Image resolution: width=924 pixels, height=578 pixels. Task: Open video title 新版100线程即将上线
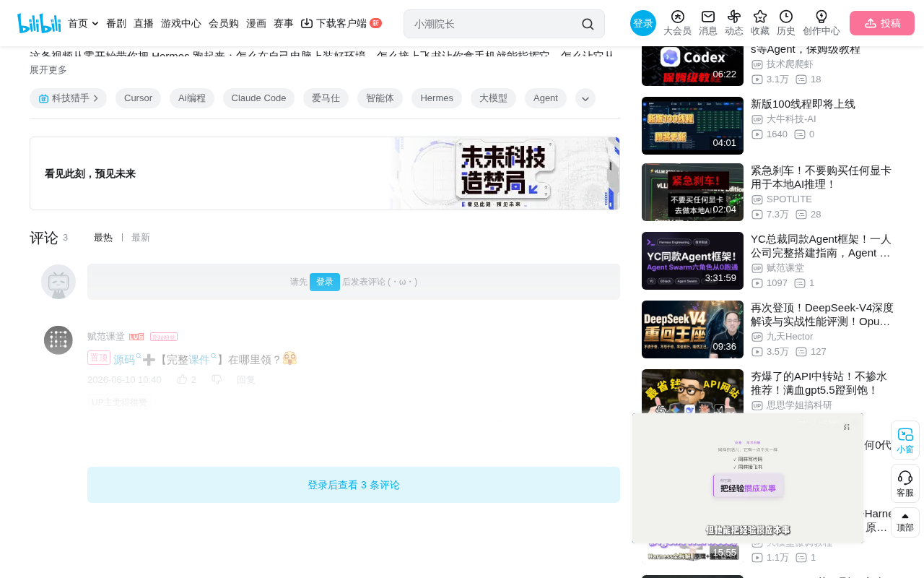pyautogui.click(x=803, y=104)
